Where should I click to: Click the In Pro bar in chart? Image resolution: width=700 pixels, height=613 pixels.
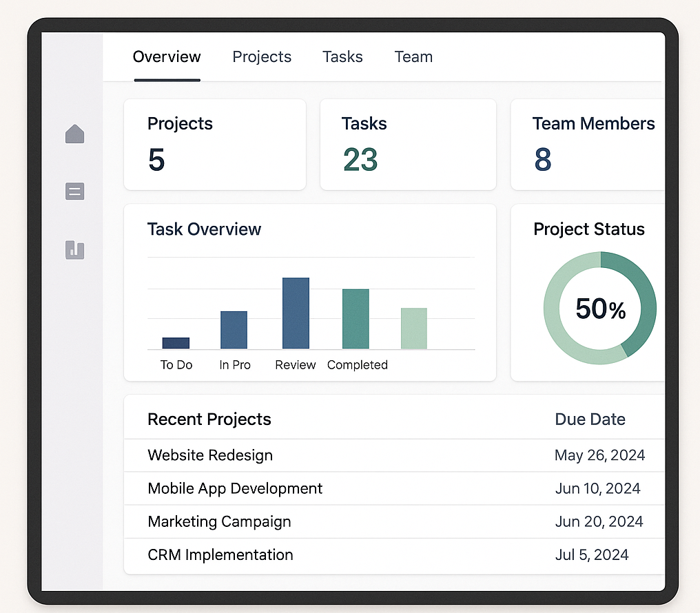(234, 330)
